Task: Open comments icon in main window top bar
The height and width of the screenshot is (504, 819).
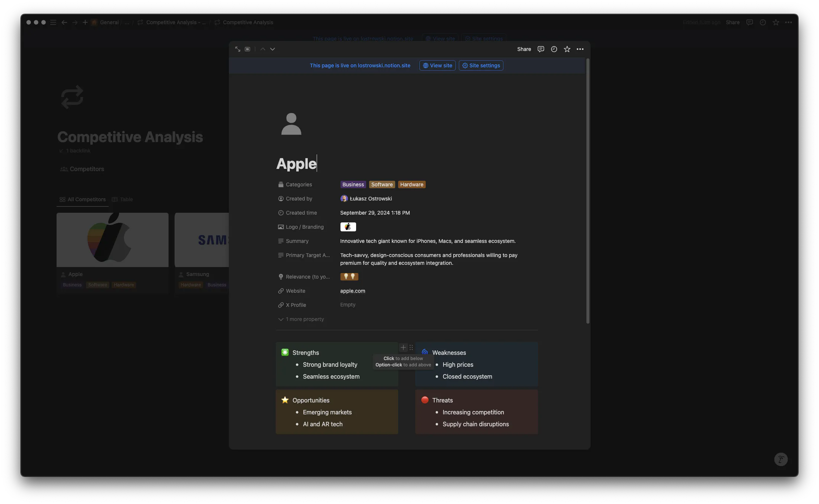Action: [x=749, y=22]
